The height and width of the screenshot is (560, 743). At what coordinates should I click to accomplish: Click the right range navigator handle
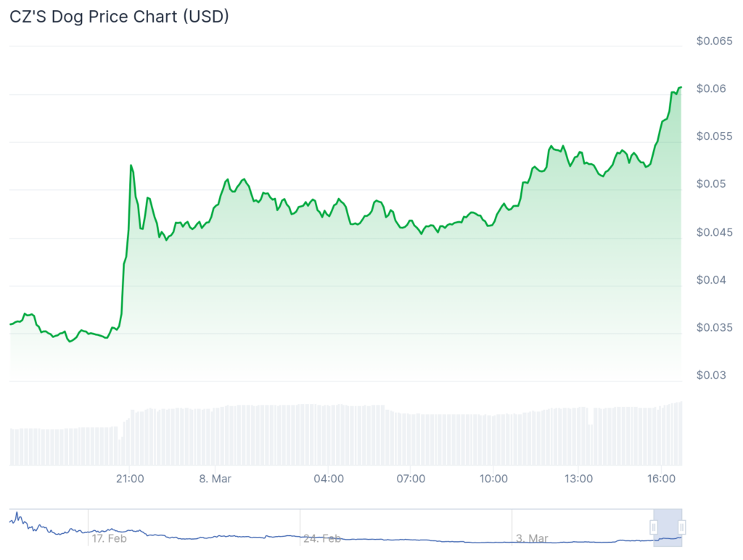point(682,527)
